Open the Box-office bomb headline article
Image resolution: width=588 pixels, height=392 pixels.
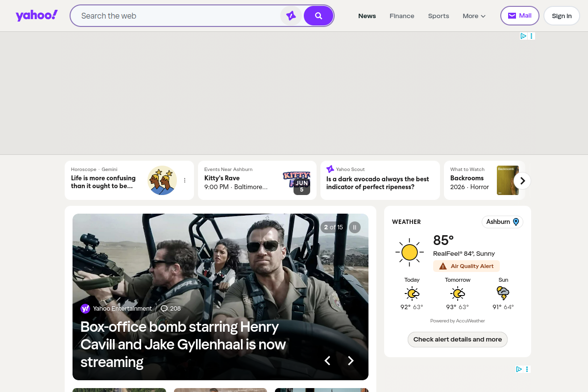[x=183, y=344]
